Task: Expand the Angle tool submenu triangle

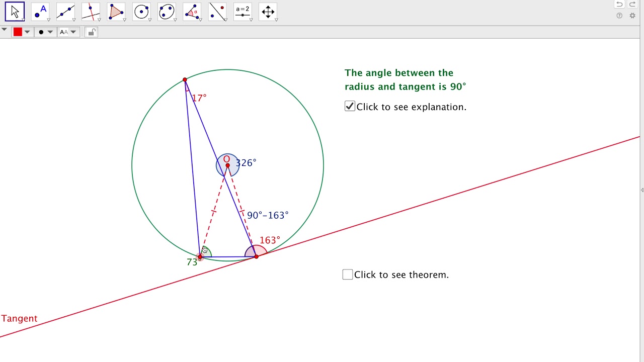Action: tap(201, 20)
